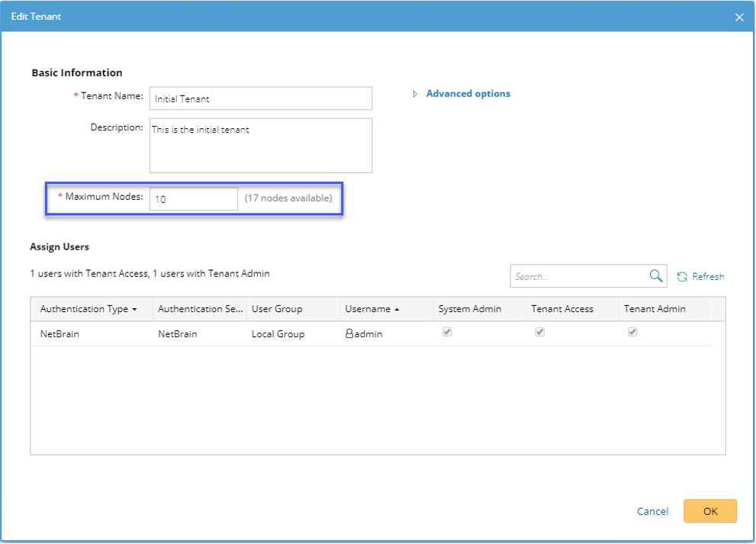Toggle System Admin checkbox for admin
Image resolution: width=756 pixels, height=544 pixels.
[447, 333]
